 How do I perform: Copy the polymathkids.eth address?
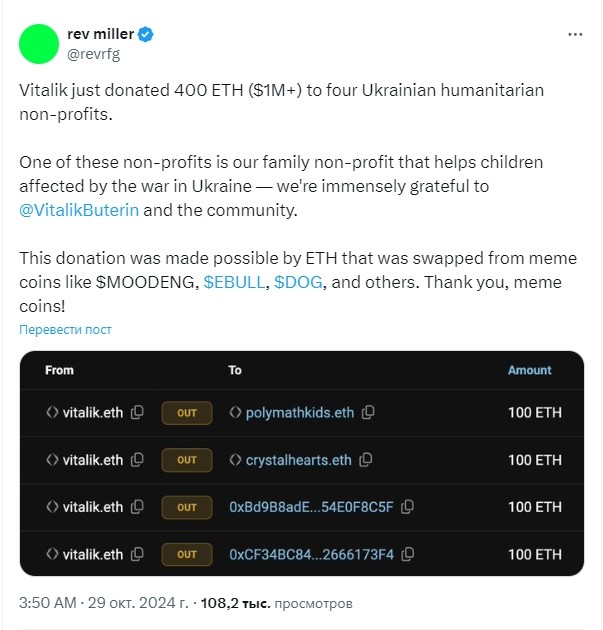tap(368, 412)
